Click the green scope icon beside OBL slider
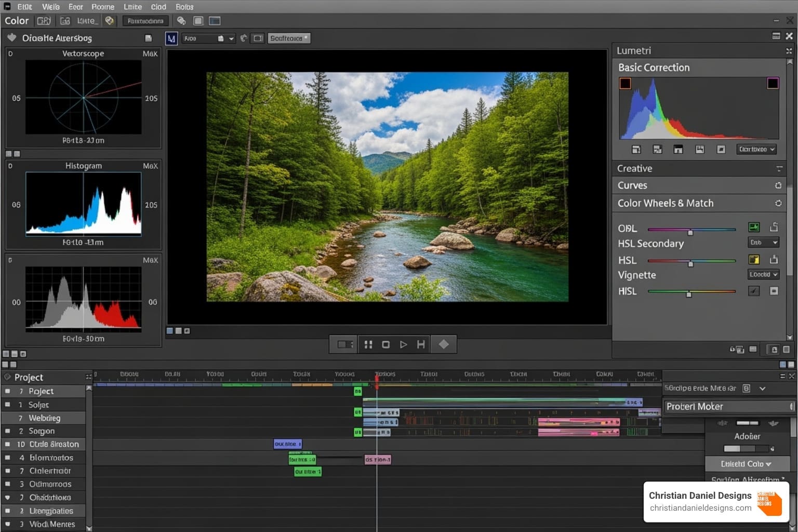The height and width of the screenshot is (532, 798). click(753, 227)
